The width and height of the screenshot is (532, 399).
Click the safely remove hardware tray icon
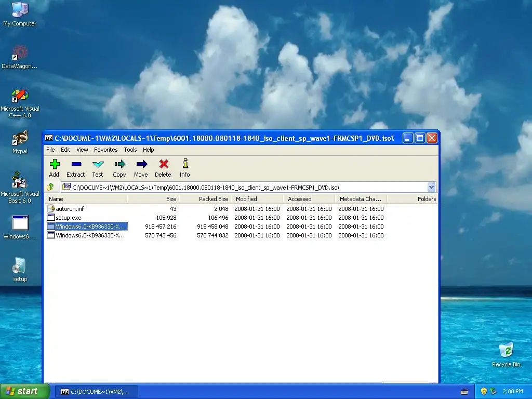tap(493, 391)
